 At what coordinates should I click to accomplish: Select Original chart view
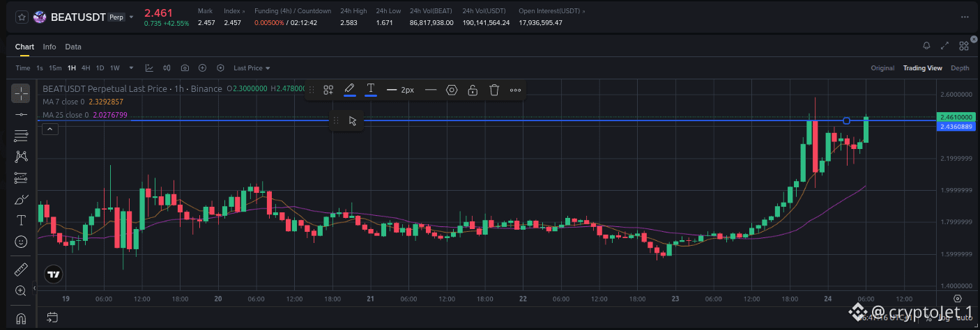[x=882, y=68]
